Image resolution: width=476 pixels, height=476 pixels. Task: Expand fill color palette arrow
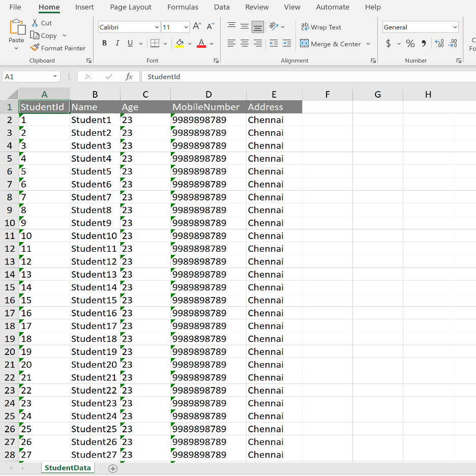click(190, 44)
